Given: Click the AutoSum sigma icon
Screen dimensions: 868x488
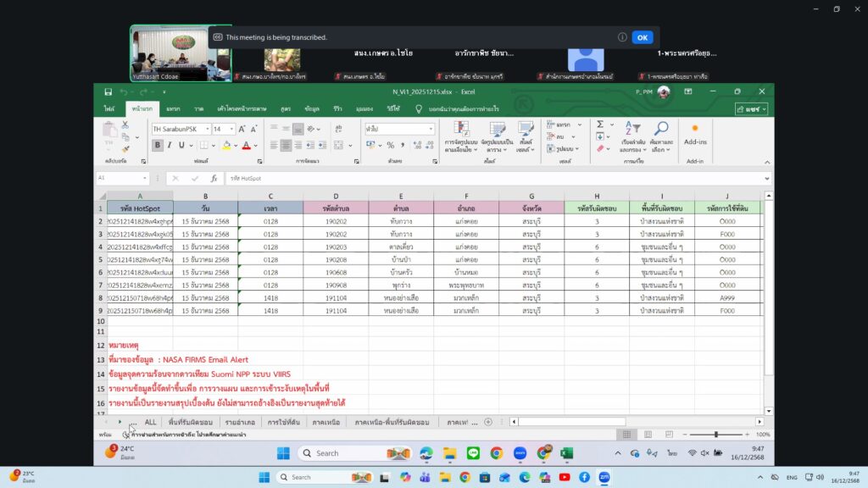Looking at the screenshot, I should point(599,125).
